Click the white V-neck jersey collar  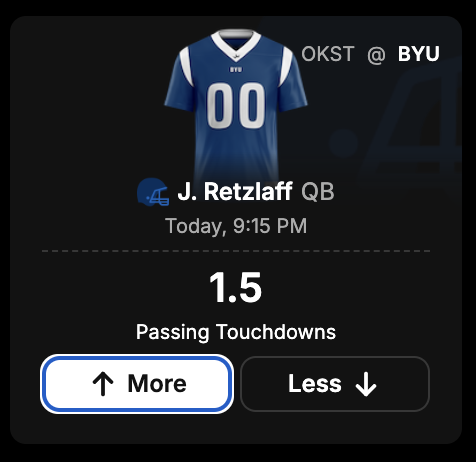(x=236, y=45)
